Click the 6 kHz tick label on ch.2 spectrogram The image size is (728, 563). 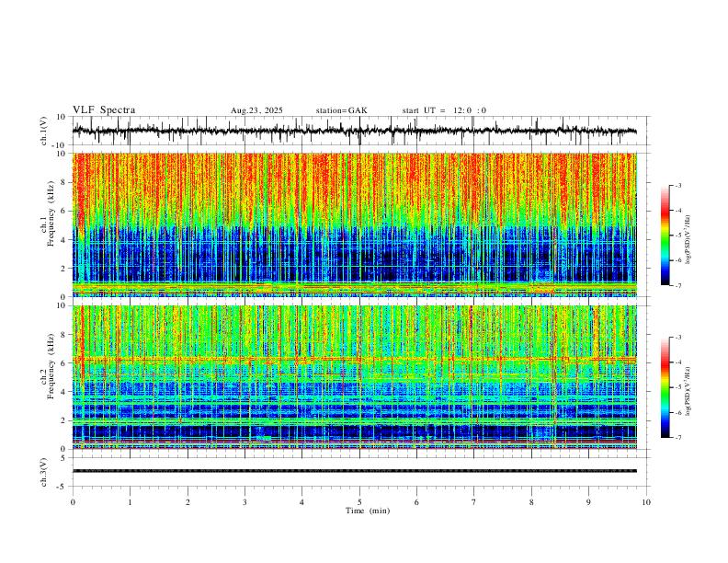click(64, 362)
